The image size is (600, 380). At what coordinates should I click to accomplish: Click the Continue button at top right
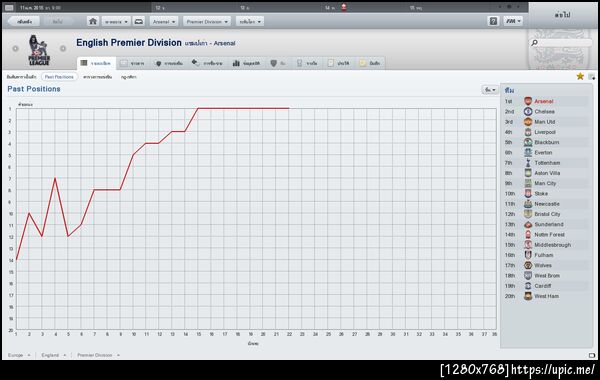(562, 15)
